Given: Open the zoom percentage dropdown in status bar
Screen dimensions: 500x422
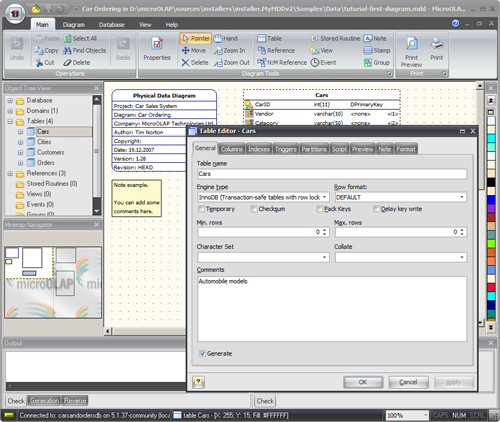Looking at the screenshot, I should coord(426,415).
